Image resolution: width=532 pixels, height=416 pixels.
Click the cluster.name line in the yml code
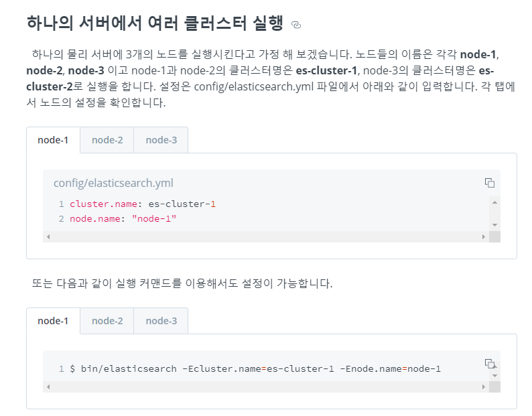click(x=142, y=204)
